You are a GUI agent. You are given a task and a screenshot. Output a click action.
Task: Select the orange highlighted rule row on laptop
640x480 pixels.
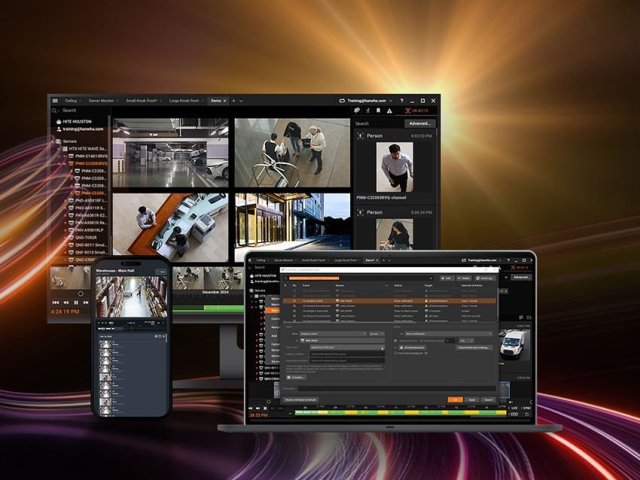389,301
